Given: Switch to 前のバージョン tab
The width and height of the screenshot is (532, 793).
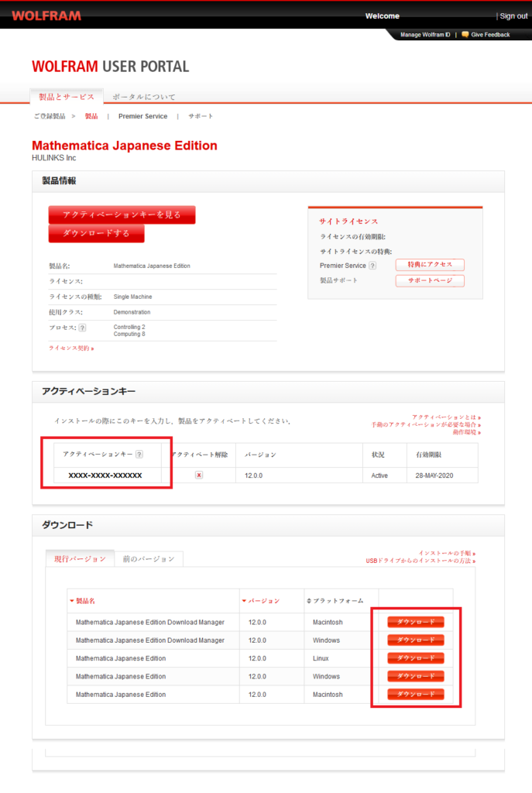Looking at the screenshot, I should click(149, 559).
